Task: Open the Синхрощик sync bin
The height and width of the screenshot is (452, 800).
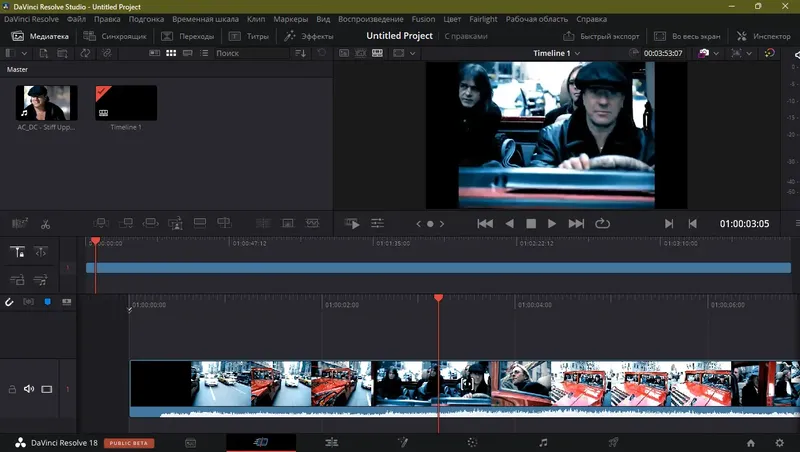Action: click(x=115, y=36)
